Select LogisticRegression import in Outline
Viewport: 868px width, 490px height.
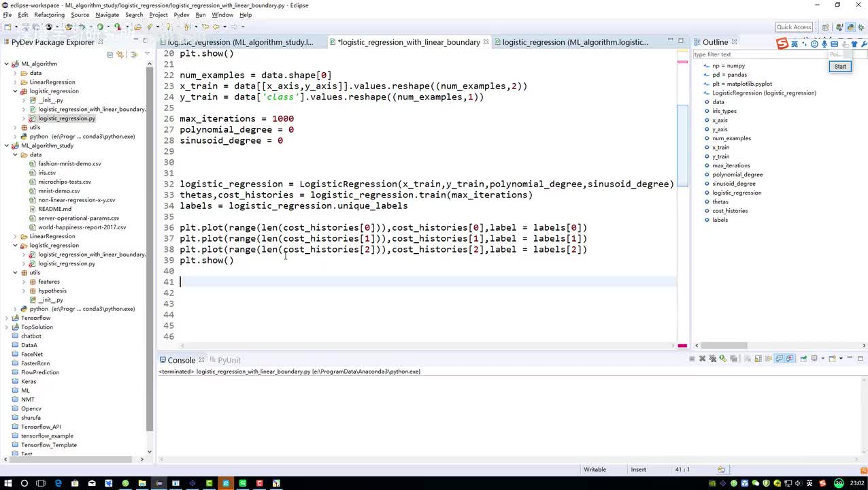coord(764,93)
